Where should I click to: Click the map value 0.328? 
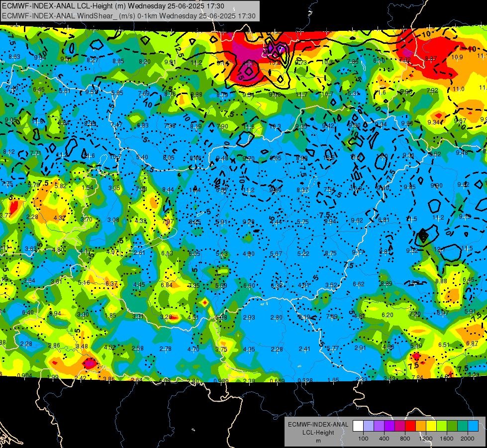point(305,381)
